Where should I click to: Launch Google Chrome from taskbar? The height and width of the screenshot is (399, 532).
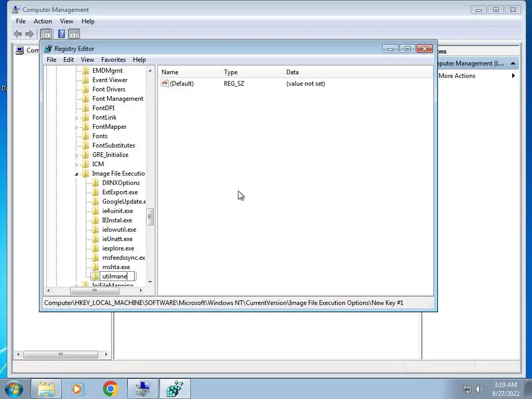(110, 389)
